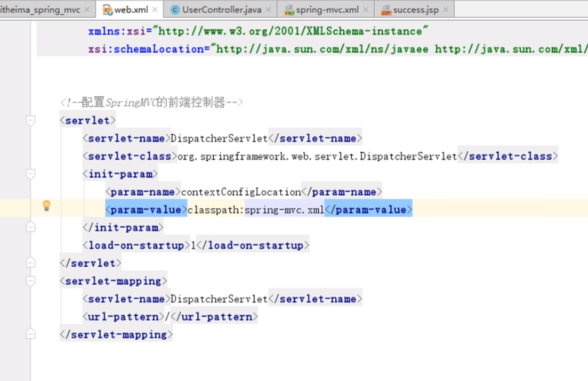Close the success.jsp tab

pos(445,10)
